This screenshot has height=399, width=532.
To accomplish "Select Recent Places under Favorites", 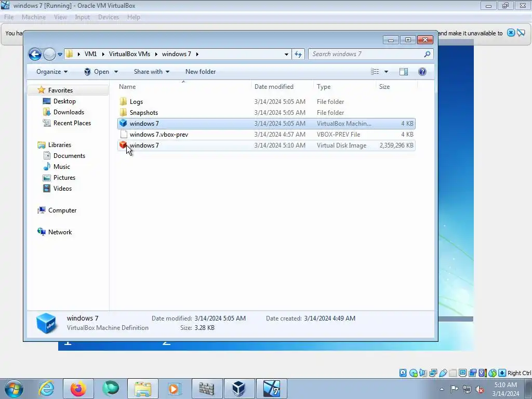I will pyautogui.click(x=72, y=123).
